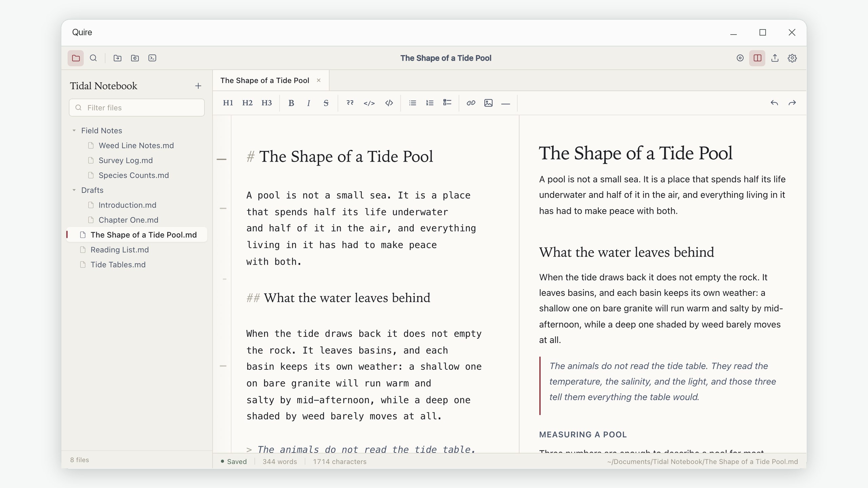Click the open folder icon in top toolbar

pyautogui.click(x=117, y=58)
